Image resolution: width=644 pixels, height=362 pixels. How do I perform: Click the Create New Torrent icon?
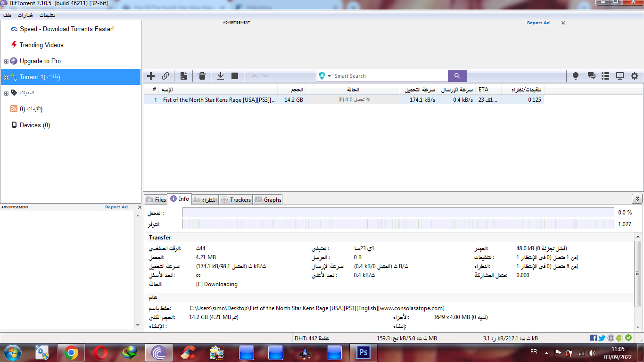tap(184, 76)
